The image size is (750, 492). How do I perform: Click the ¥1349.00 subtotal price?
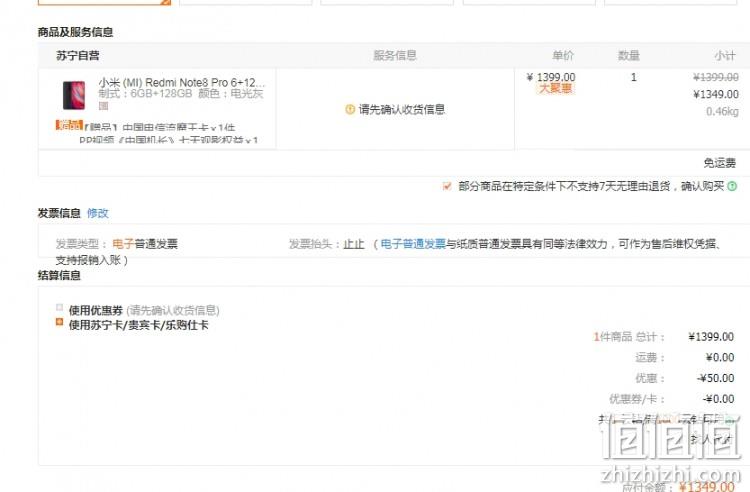[716, 94]
